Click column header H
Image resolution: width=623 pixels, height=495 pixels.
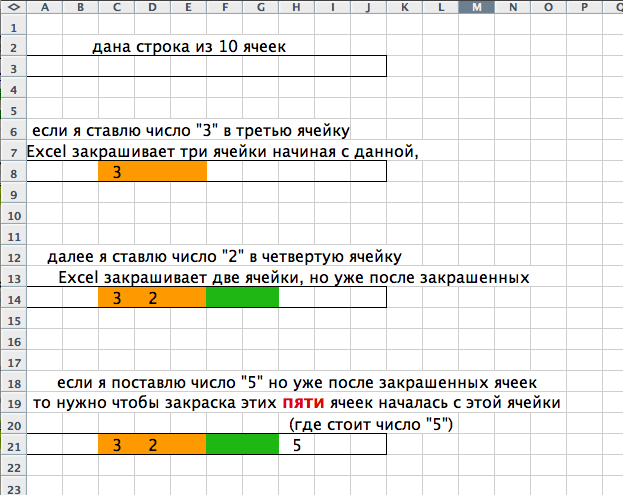point(297,8)
